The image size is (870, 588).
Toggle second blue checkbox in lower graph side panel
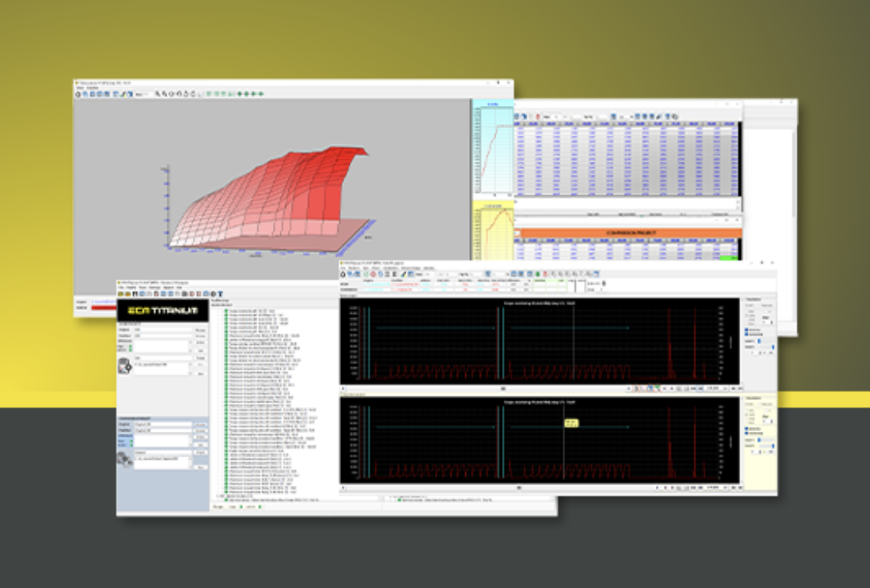[746, 433]
